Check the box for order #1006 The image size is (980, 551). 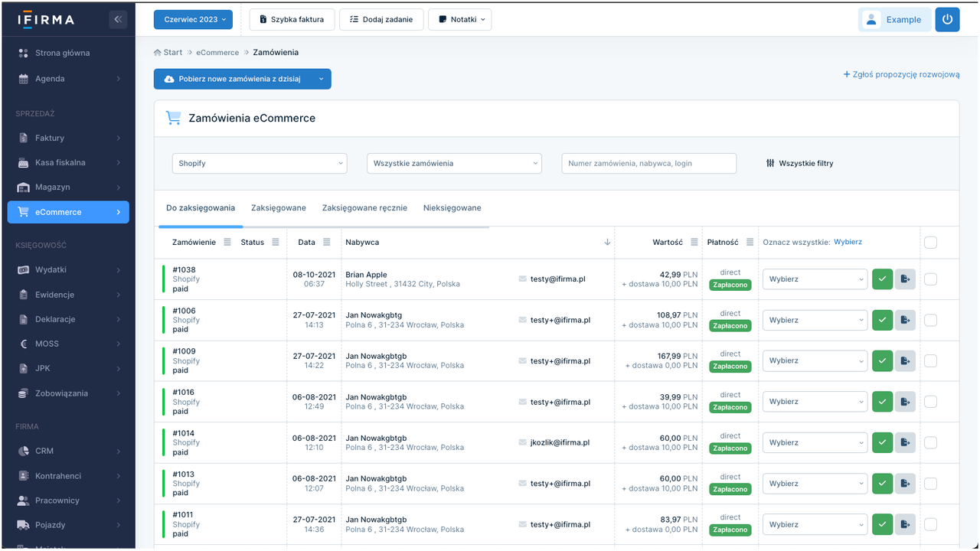pyautogui.click(x=930, y=320)
